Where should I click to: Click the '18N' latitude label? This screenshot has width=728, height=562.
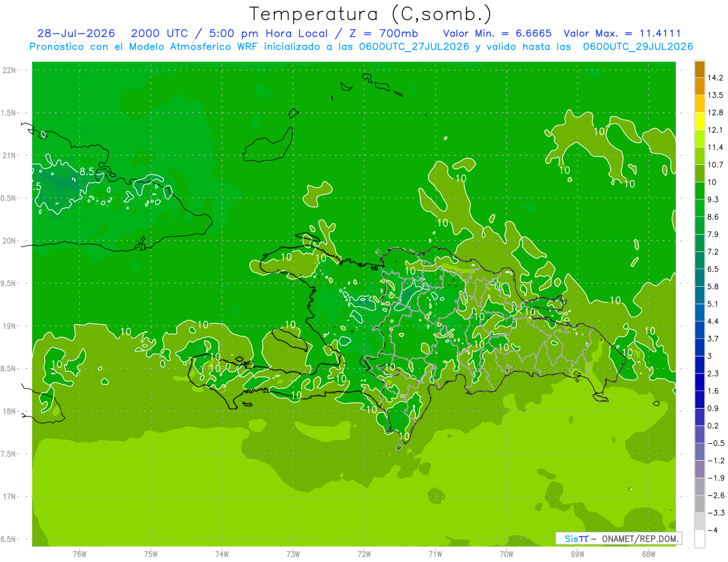10,412
